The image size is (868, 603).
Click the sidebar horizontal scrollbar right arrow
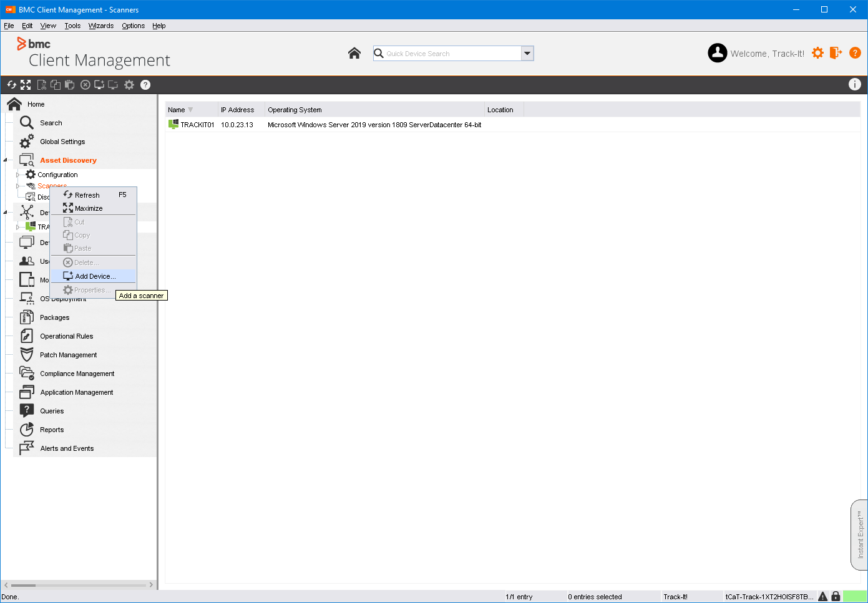[x=151, y=585]
